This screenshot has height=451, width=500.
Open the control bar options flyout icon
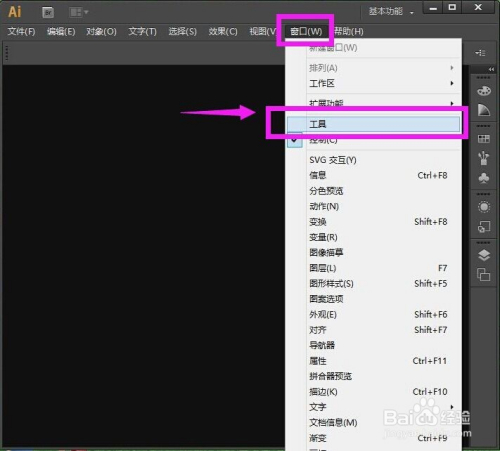[480, 53]
